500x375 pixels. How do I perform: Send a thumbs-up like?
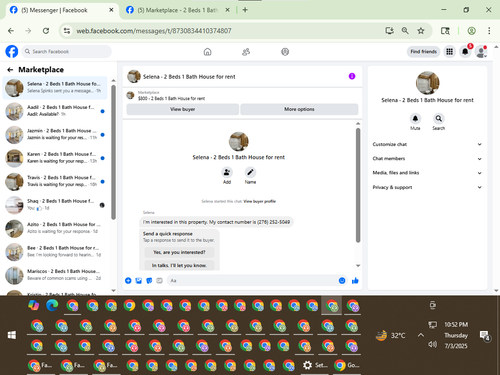[x=355, y=281]
